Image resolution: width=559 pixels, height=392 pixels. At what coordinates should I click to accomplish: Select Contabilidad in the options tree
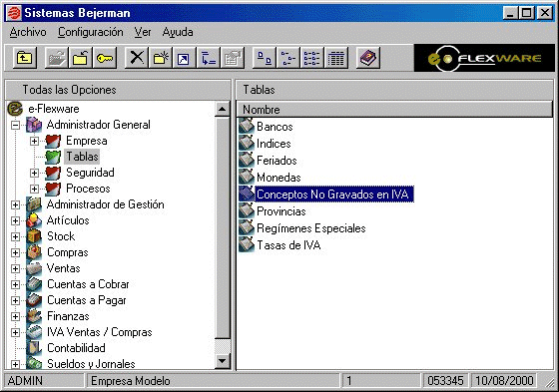click(76, 348)
